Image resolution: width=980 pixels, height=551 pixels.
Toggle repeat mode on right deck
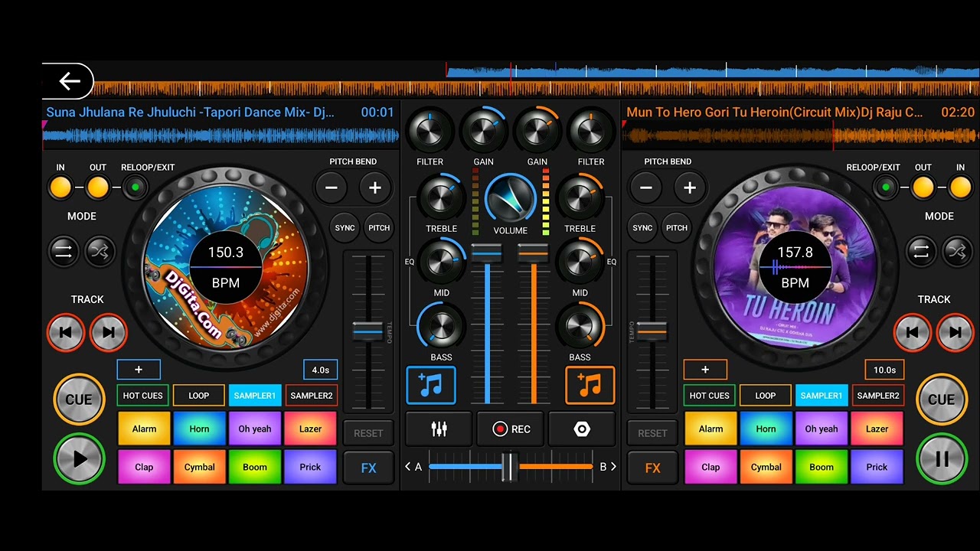coord(921,251)
